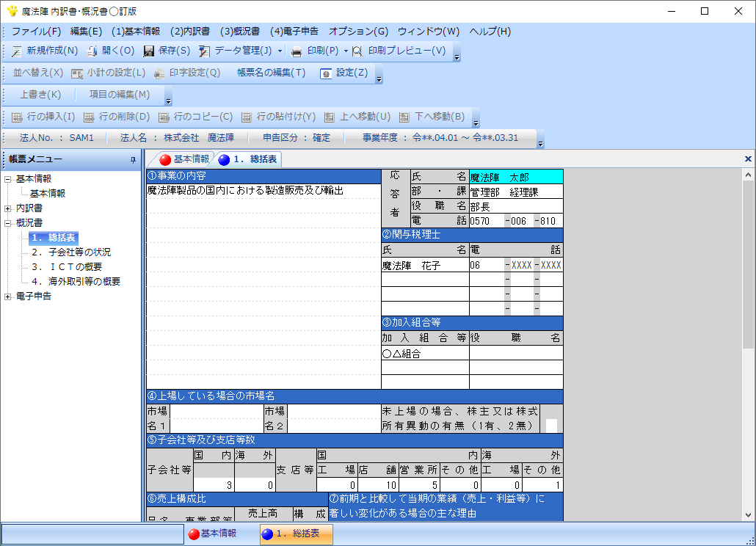Click the 事業の内容 text field
Viewport: 756px width, 546px height.
pos(263,286)
